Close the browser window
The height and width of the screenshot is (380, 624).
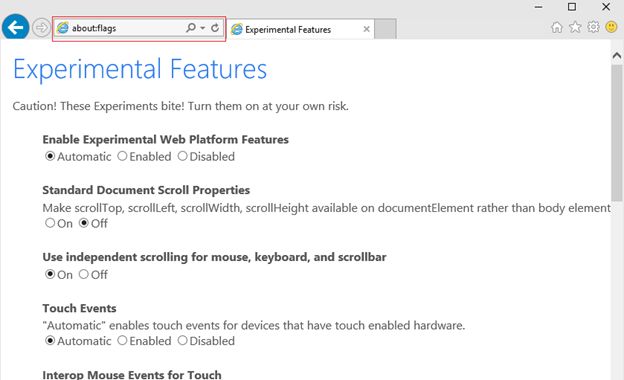point(606,7)
